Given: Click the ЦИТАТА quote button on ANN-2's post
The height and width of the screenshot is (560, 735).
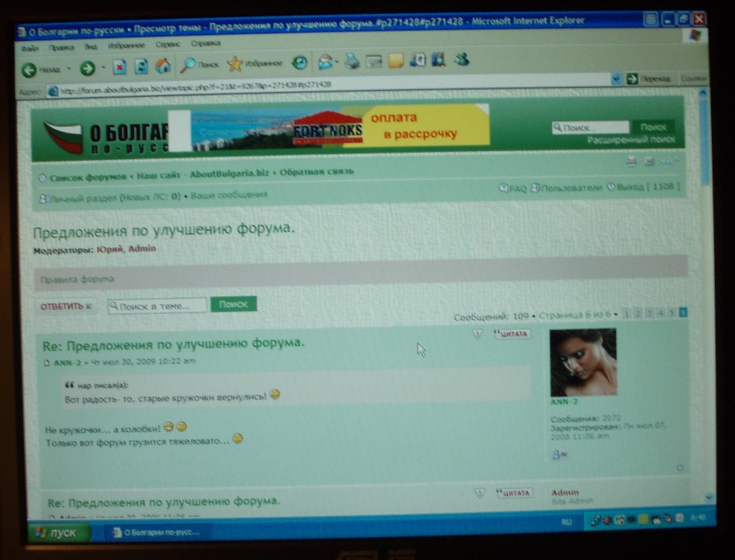Looking at the screenshot, I should 513,334.
